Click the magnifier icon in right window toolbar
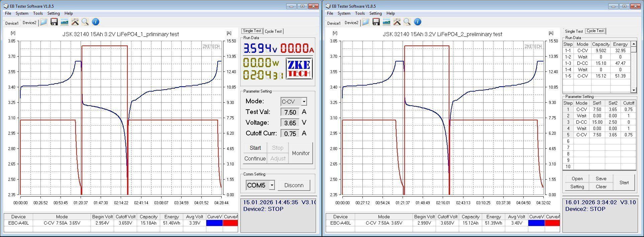This screenshot has height=237, width=644. (407, 22)
